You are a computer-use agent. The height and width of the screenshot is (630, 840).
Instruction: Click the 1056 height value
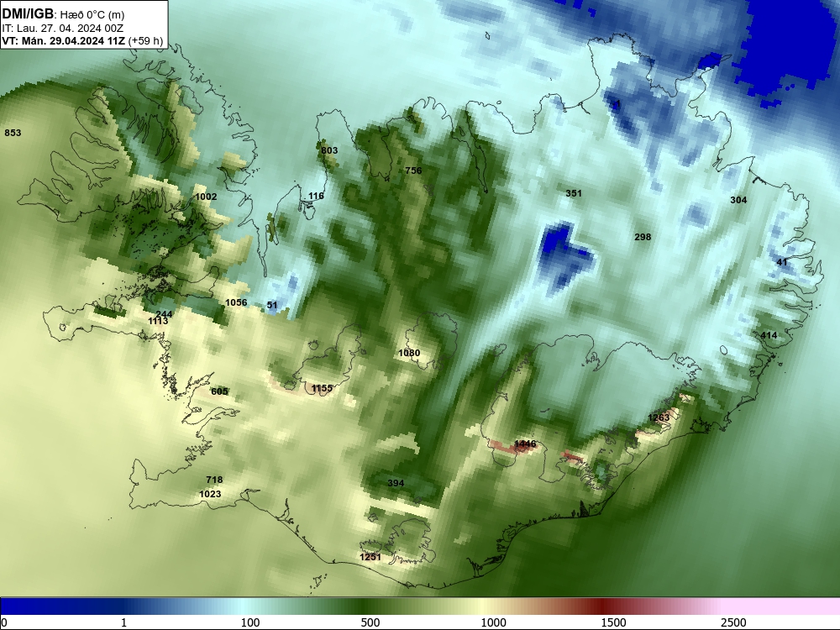[236, 302]
